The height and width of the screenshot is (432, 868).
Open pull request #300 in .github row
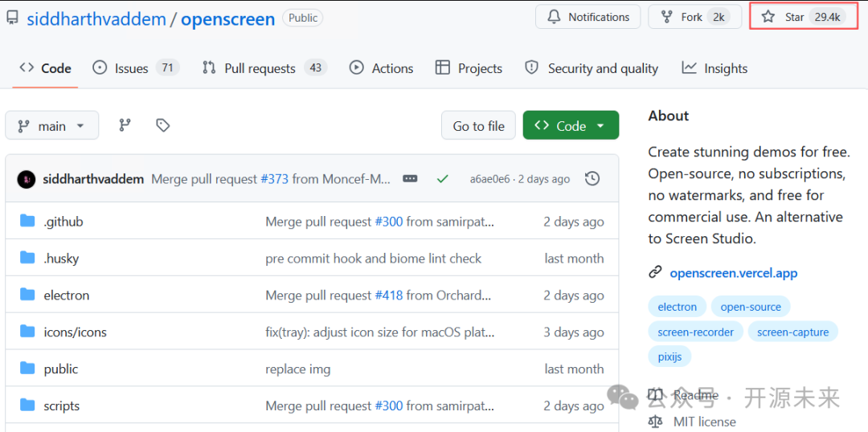pos(389,222)
